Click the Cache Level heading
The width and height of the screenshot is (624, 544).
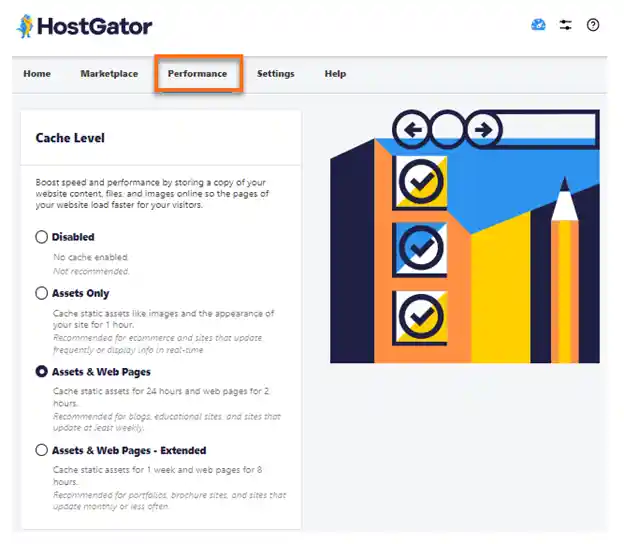(70, 138)
